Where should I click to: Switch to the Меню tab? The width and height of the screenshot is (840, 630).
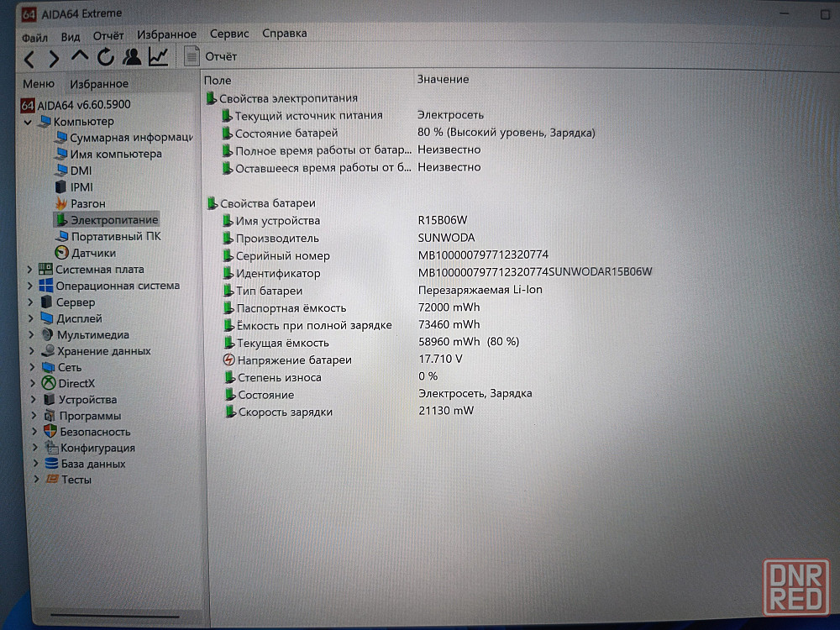tap(39, 84)
